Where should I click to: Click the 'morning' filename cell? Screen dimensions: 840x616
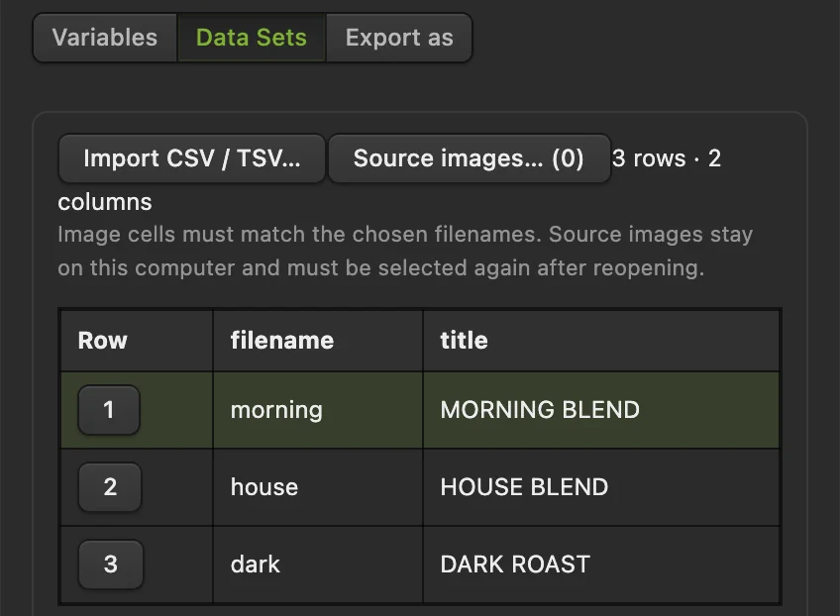pos(318,410)
